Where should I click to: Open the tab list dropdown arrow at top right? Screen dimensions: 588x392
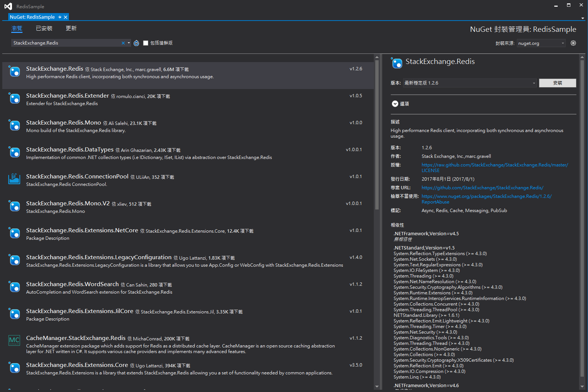click(583, 18)
